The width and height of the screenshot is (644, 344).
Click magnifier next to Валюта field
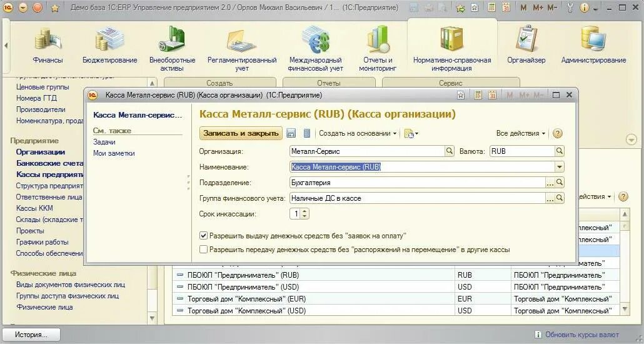(560, 151)
